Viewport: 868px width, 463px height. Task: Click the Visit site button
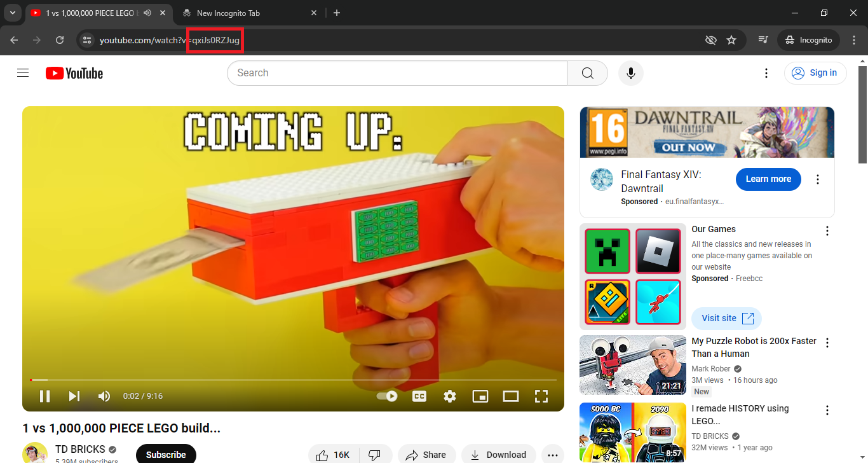[726, 318]
